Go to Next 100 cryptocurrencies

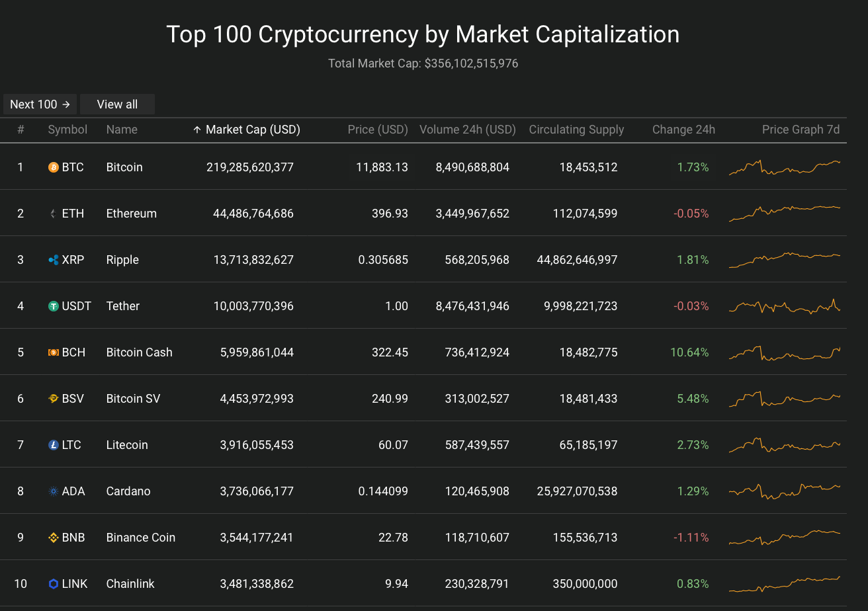point(40,104)
